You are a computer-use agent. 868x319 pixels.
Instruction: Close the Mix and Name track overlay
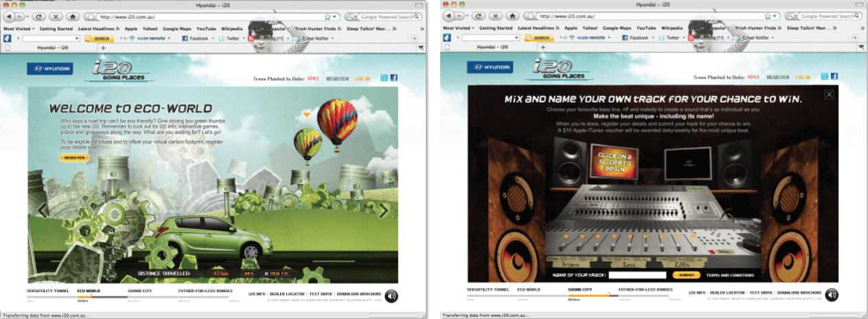tap(829, 94)
